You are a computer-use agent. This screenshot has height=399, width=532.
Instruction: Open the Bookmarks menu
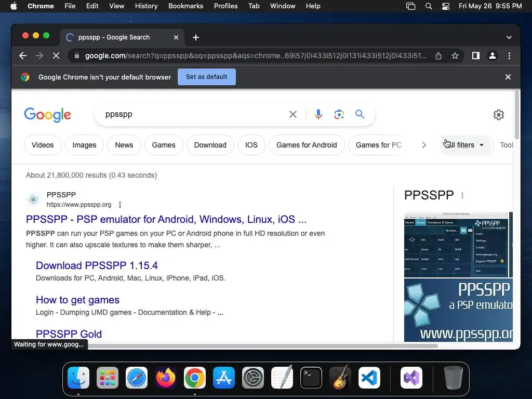pyautogui.click(x=185, y=6)
